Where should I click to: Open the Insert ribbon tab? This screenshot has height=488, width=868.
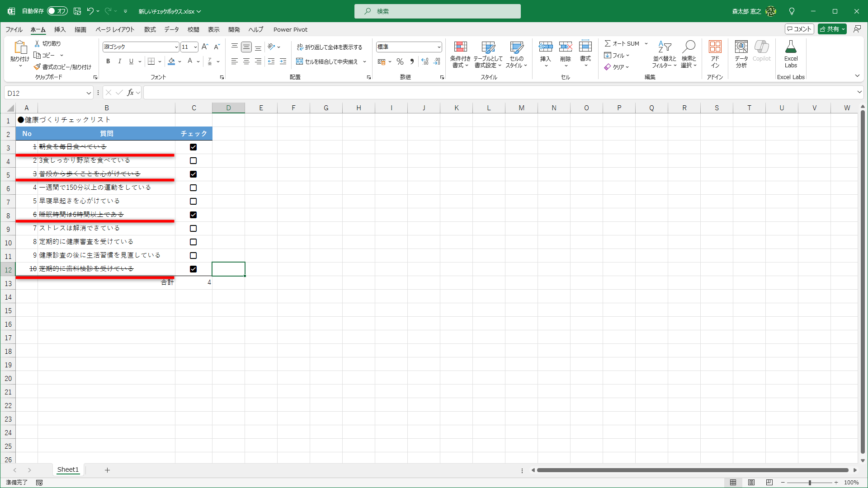pyautogui.click(x=60, y=29)
